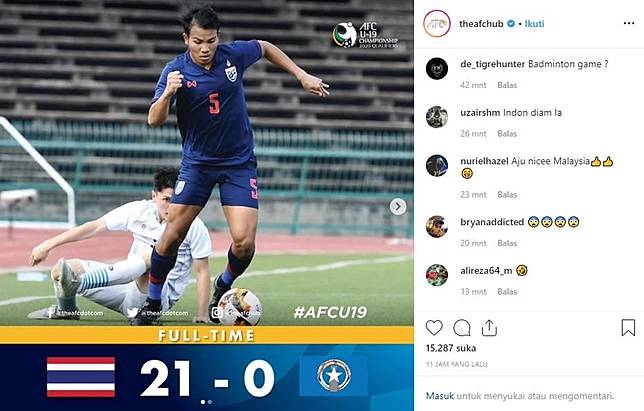View the 15.287 suka likes list

[x=451, y=348]
